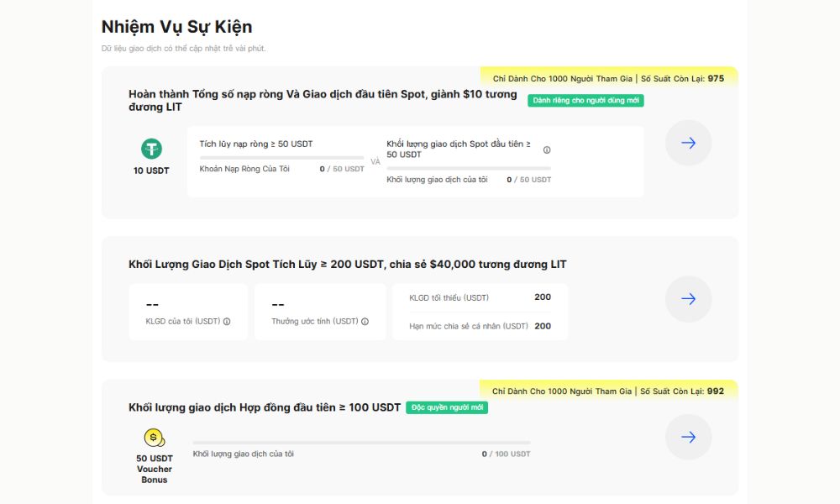The height and width of the screenshot is (504, 840).
Task: Click the yellow voucher coin icon
Action: tap(154, 438)
